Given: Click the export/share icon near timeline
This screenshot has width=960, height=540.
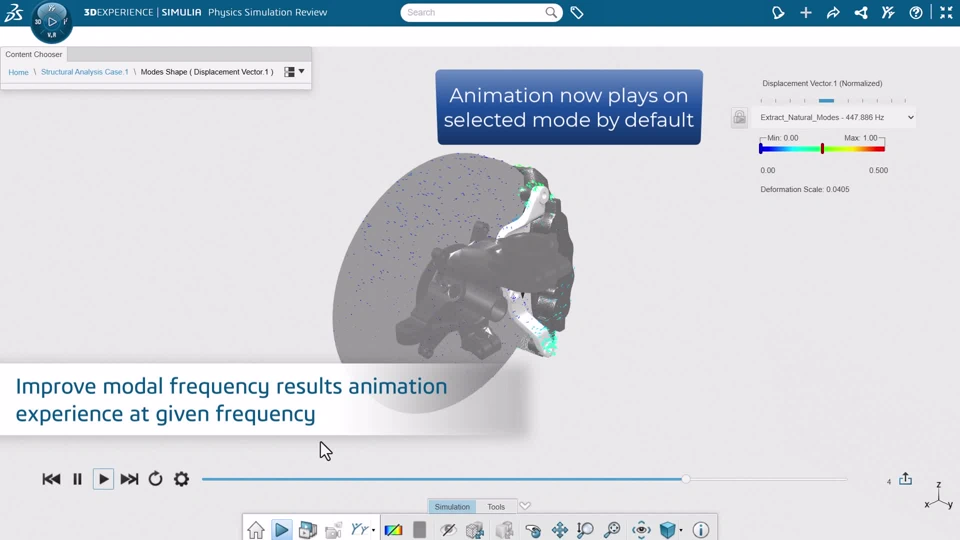Looking at the screenshot, I should (906, 479).
